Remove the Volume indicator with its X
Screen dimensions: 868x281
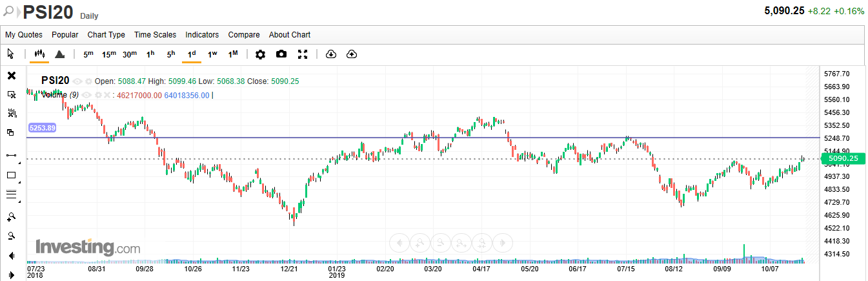pos(107,95)
